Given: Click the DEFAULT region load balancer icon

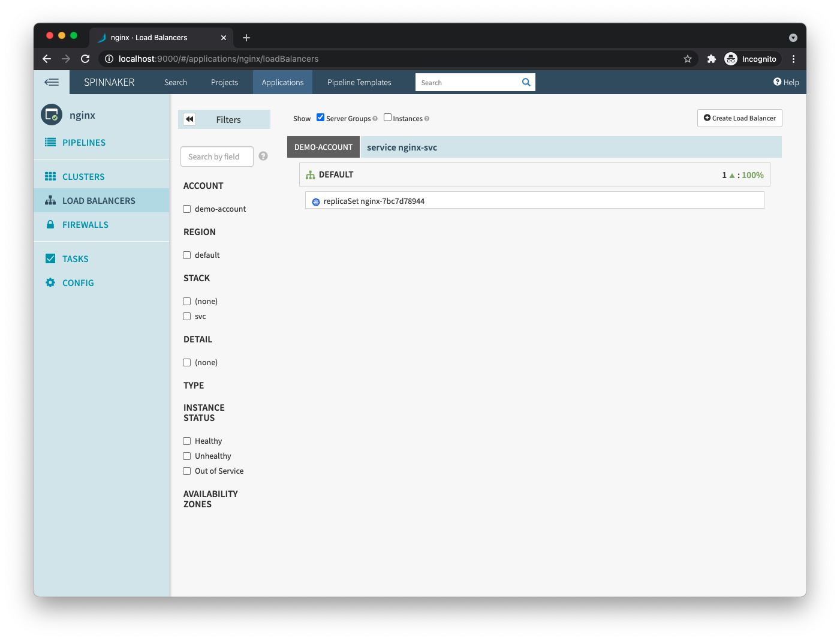Looking at the screenshot, I should pyautogui.click(x=310, y=175).
